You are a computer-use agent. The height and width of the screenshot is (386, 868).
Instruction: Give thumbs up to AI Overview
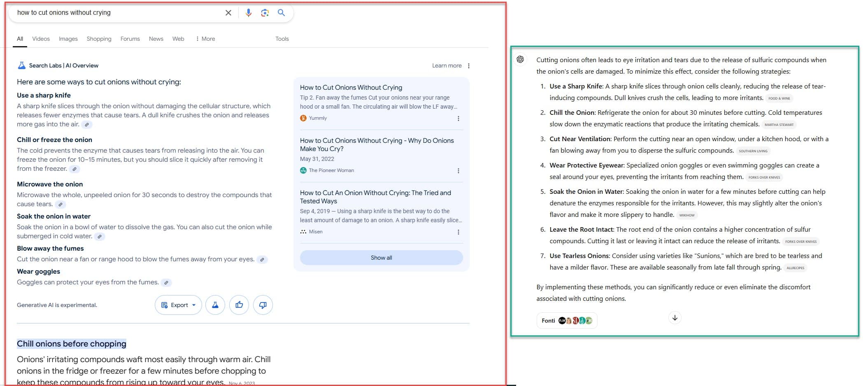[x=239, y=305]
